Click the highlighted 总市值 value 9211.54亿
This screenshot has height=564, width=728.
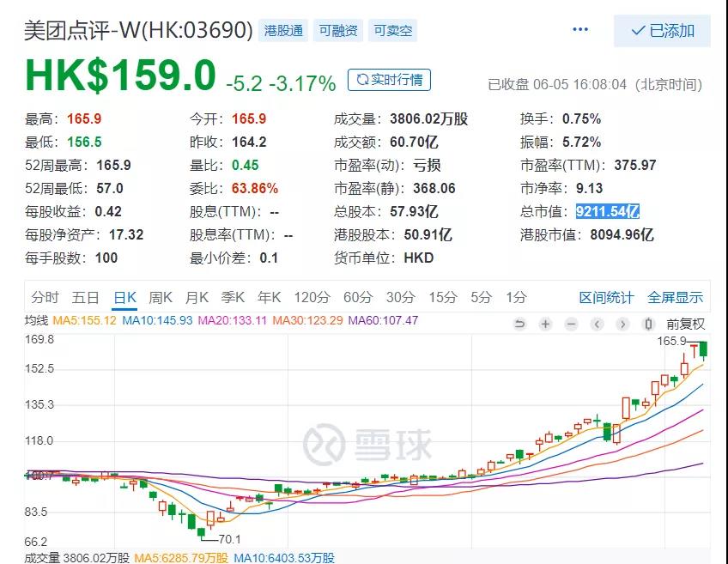click(x=608, y=212)
